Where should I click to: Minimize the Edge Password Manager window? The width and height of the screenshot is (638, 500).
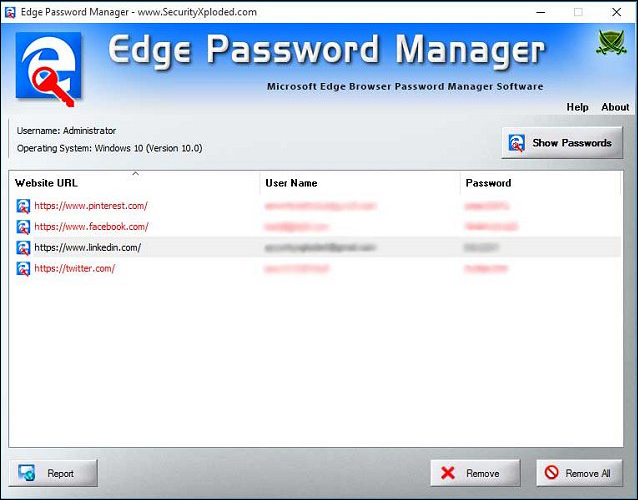point(541,12)
